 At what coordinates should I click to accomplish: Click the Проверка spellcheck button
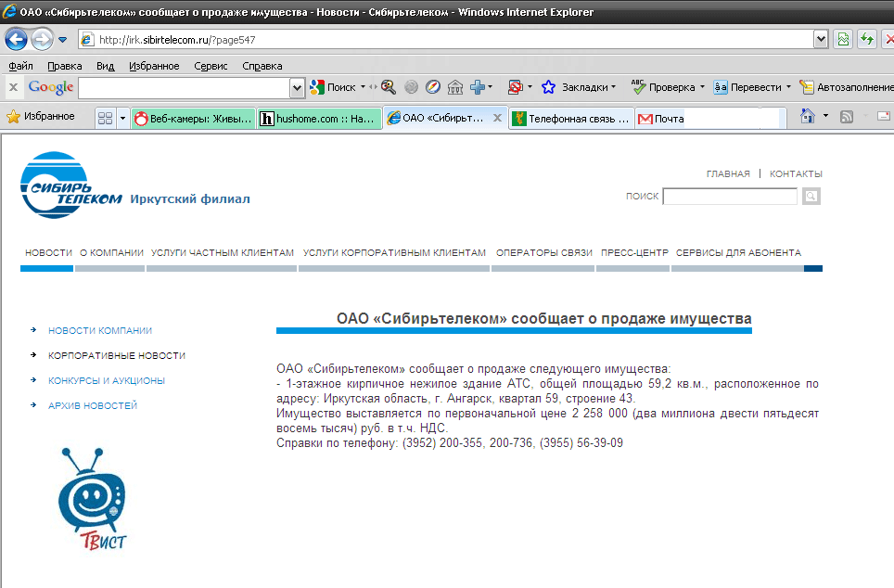click(x=663, y=87)
